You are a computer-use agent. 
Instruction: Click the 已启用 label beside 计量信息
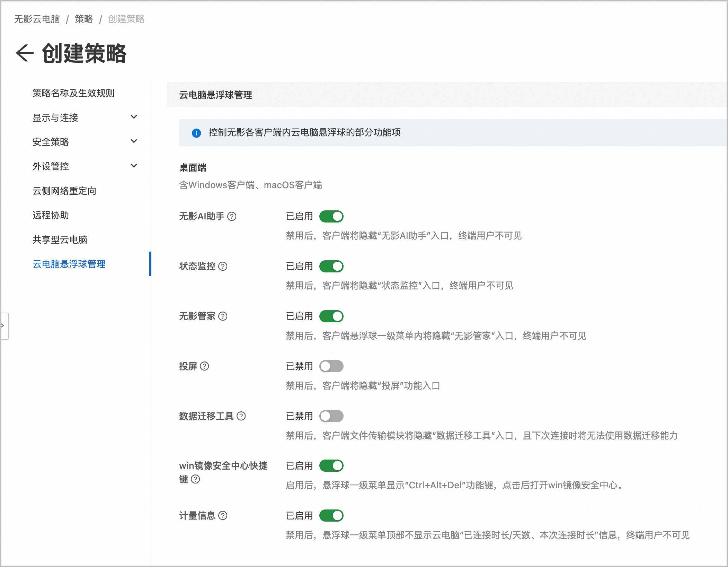click(x=299, y=516)
